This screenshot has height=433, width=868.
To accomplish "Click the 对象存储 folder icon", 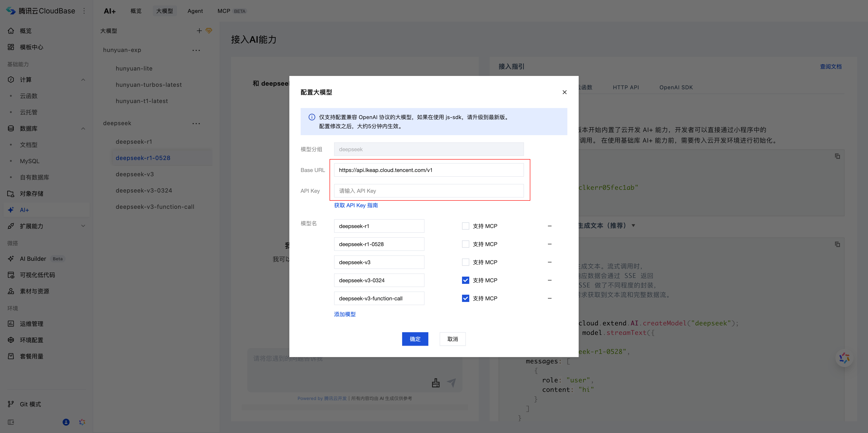I will 11,193.
